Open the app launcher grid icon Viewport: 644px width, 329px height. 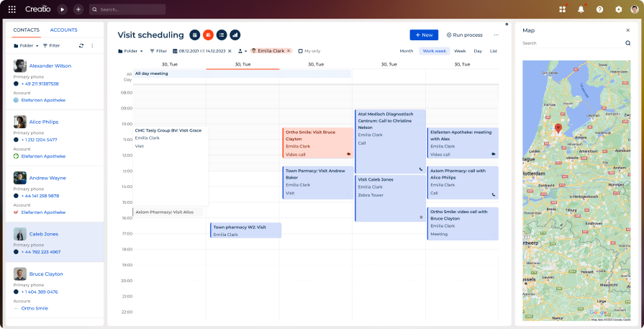(12, 9)
